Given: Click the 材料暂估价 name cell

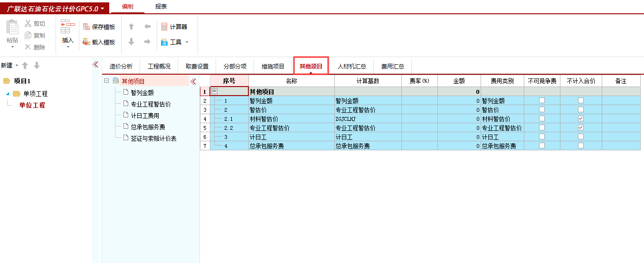Looking at the screenshot, I should 292,119.
